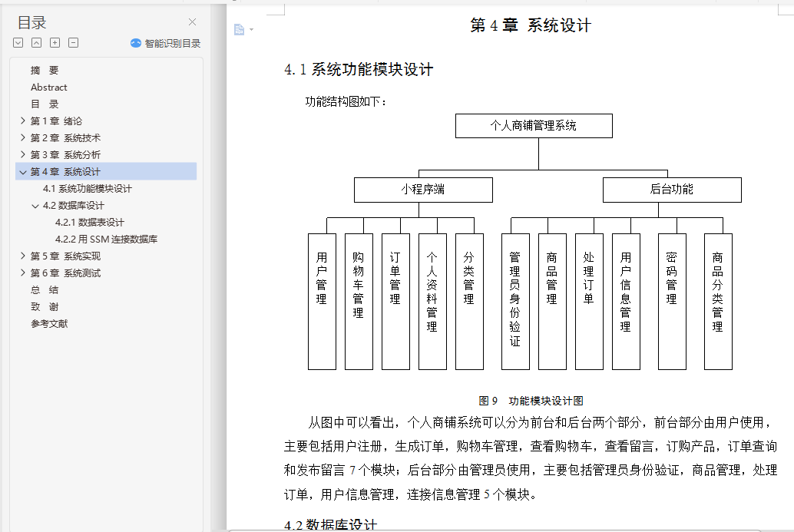Click the blue smart-recognition robot icon

[x=136, y=44]
